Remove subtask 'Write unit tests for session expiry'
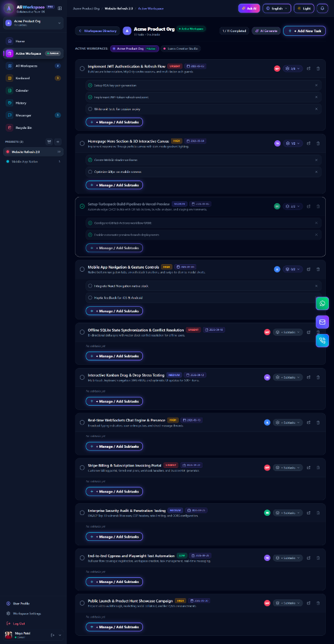Viewport: 334px width, 644px height. [316, 109]
